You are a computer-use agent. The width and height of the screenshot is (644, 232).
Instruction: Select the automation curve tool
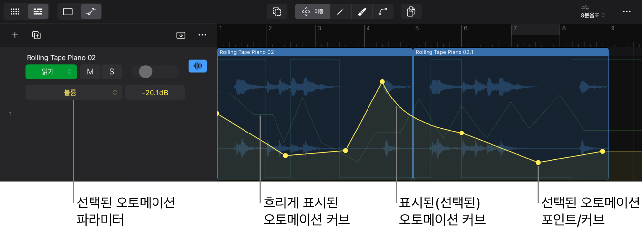coord(383,11)
